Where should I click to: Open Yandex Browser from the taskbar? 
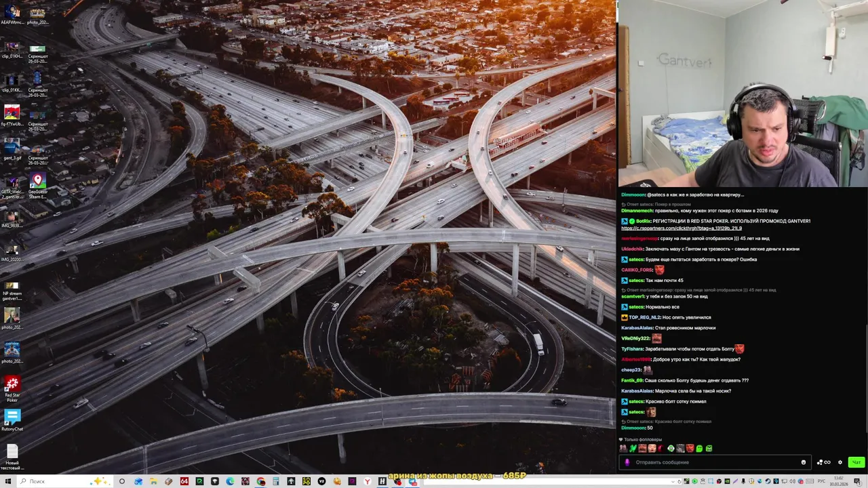(368, 481)
